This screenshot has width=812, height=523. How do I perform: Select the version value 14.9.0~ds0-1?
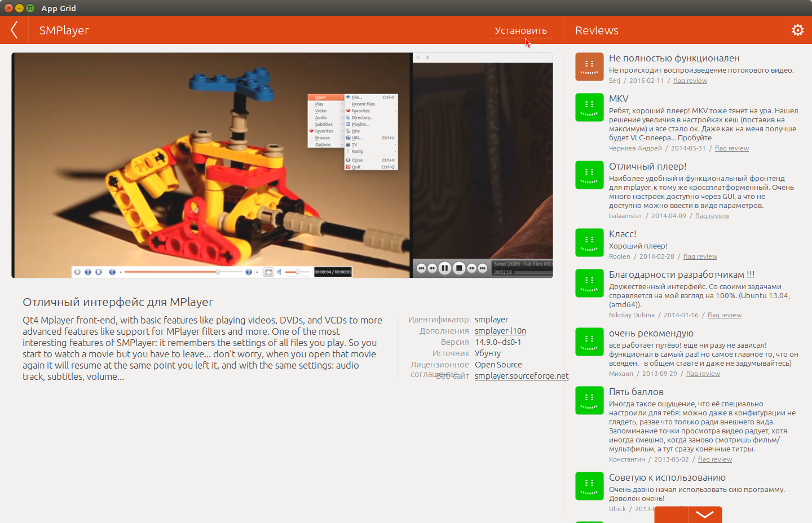[x=498, y=342]
